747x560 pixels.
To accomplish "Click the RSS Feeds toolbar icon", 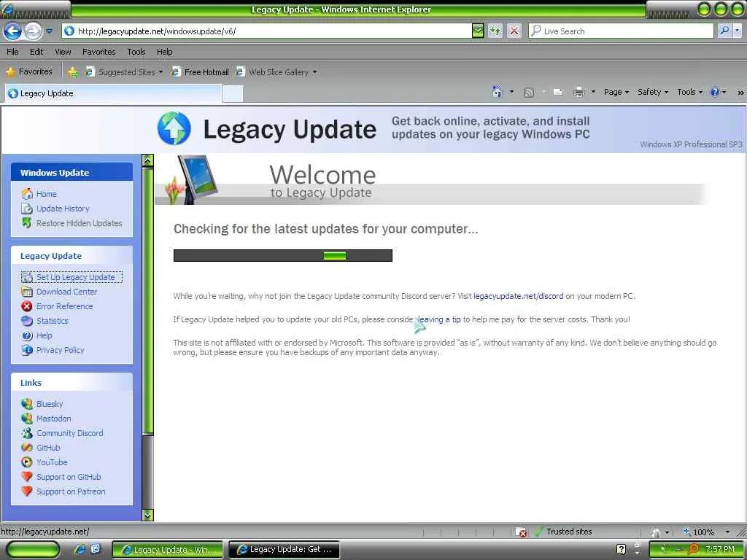I will pyautogui.click(x=528, y=92).
